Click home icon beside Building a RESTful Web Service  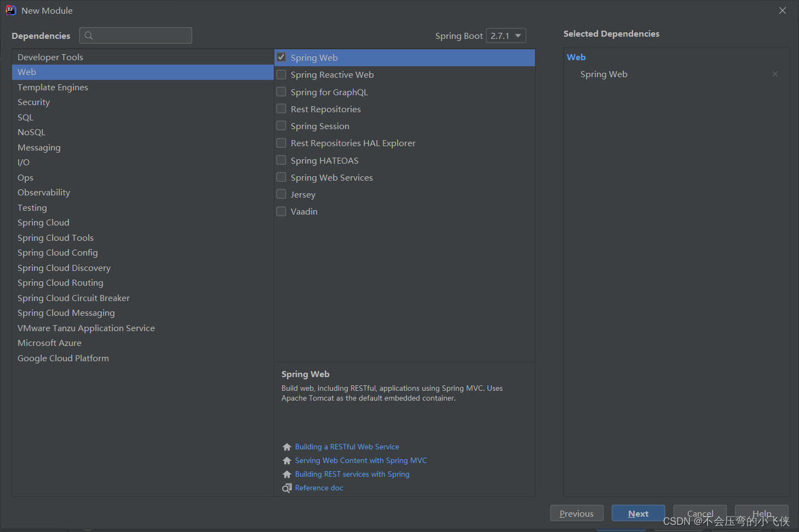(x=287, y=447)
